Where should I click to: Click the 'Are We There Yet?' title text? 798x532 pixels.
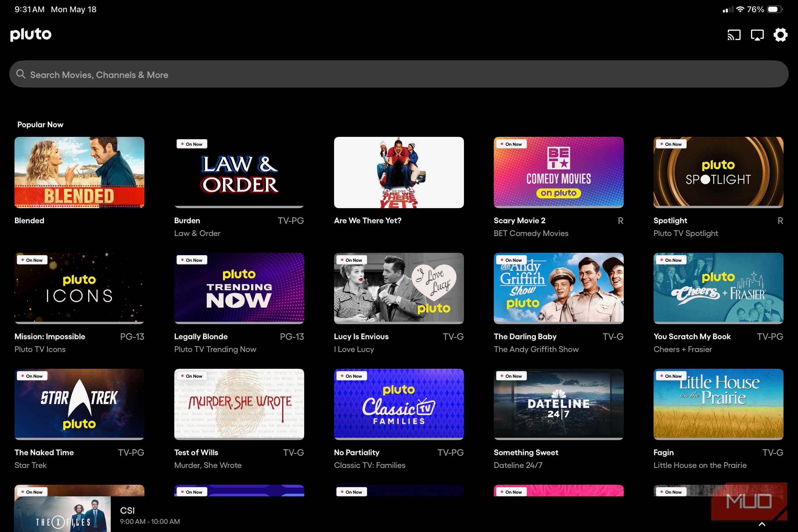[x=367, y=221]
